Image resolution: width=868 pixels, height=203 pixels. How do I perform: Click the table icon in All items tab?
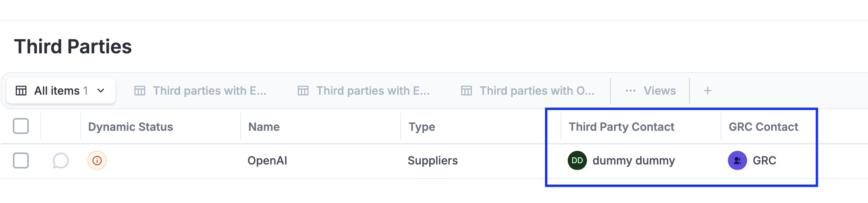(x=21, y=91)
